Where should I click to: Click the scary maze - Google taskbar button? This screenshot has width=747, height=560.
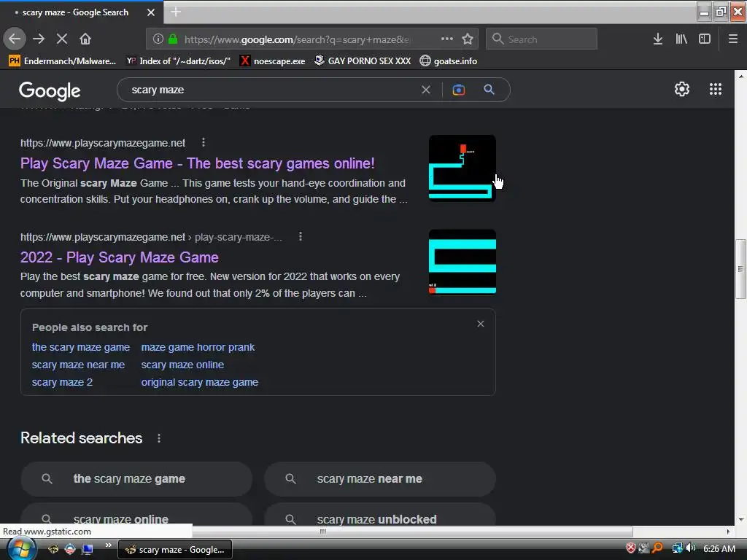pyautogui.click(x=175, y=550)
